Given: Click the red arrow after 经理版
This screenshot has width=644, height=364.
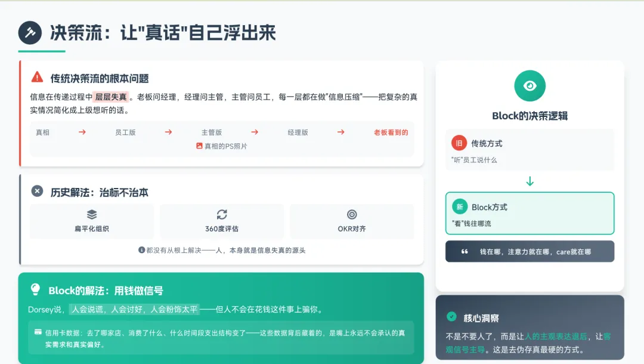Looking at the screenshot, I should pos(341,132).
